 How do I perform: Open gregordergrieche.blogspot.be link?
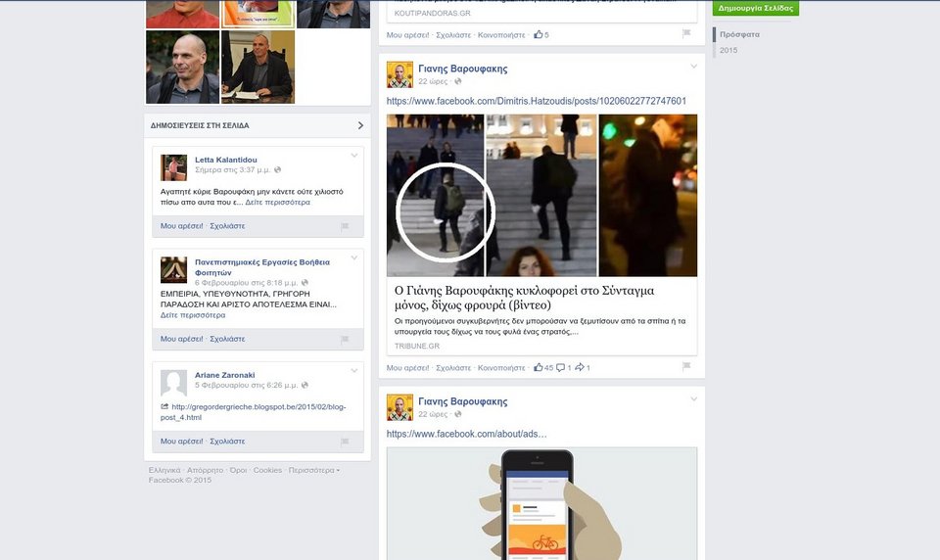(253, 412)
